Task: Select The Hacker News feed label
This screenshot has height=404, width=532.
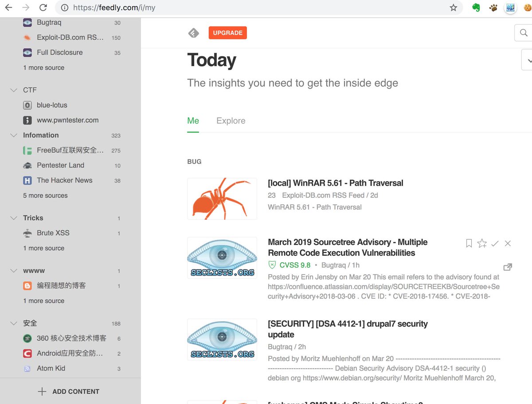Action: 64,180
